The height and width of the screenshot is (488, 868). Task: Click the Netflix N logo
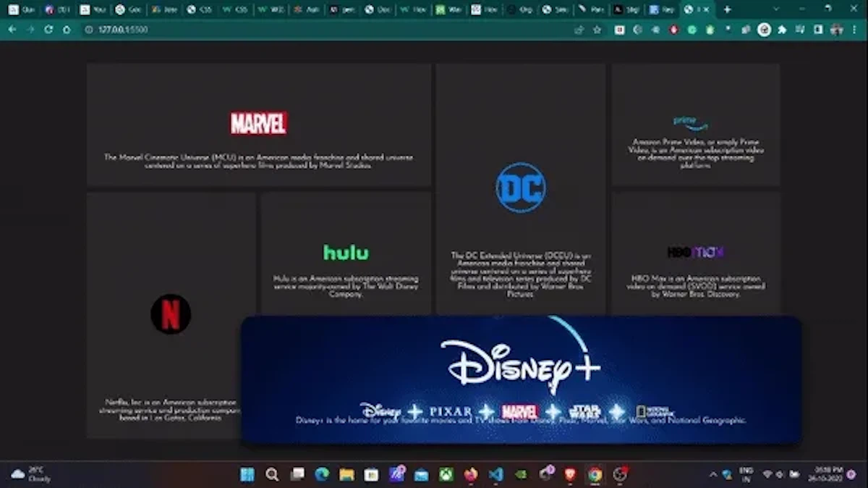tap(171, 314)
